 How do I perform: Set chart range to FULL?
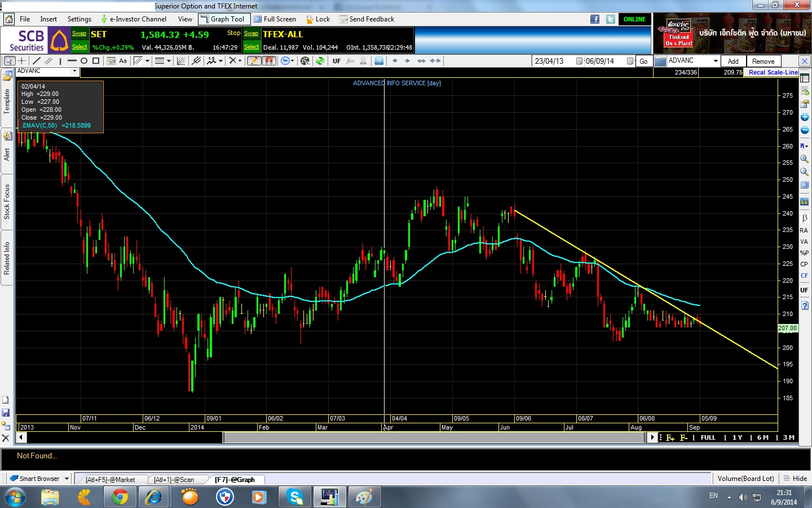(x=708, y=437)
